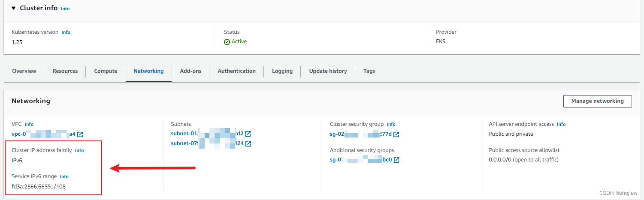Click the Additional security groups label
Screen dimensions: 644x200
pyautogui.click(x=362, y=150)
